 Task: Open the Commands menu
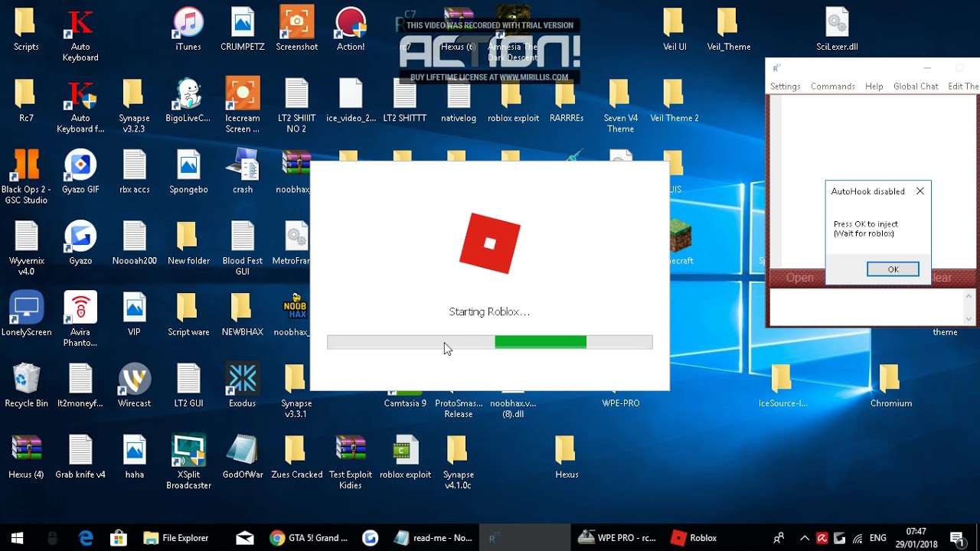(832, 86)
